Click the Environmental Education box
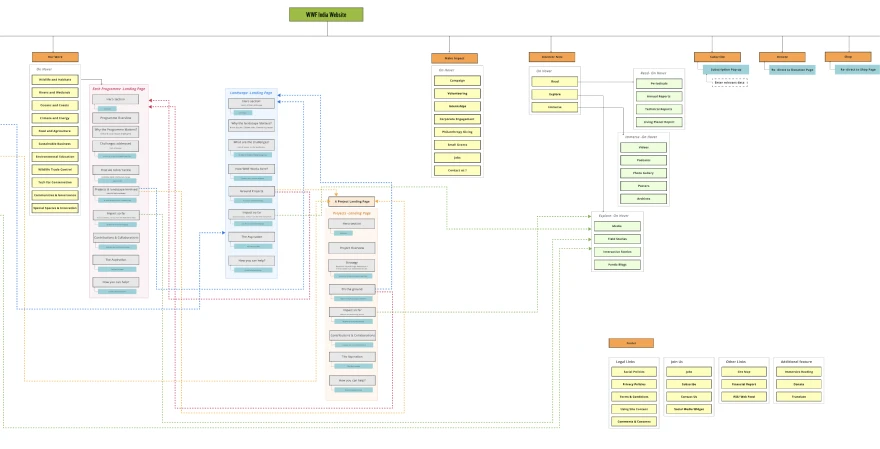Viewport: 880px width, 449px height. (55, 157)
